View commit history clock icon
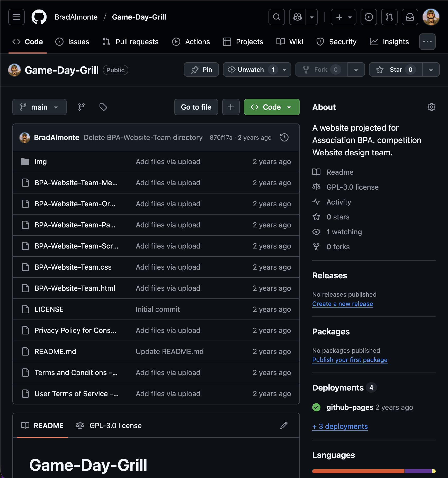448x478 pixels. [x=284, y=137]
